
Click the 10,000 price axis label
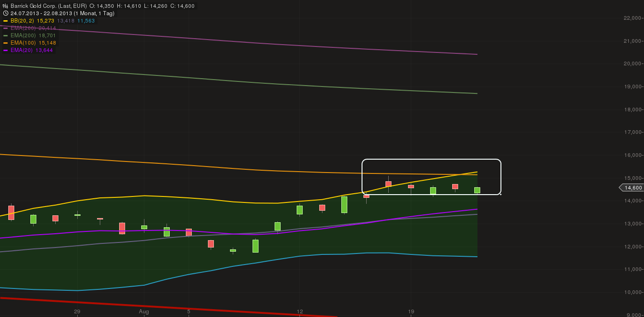click(632, 292)
